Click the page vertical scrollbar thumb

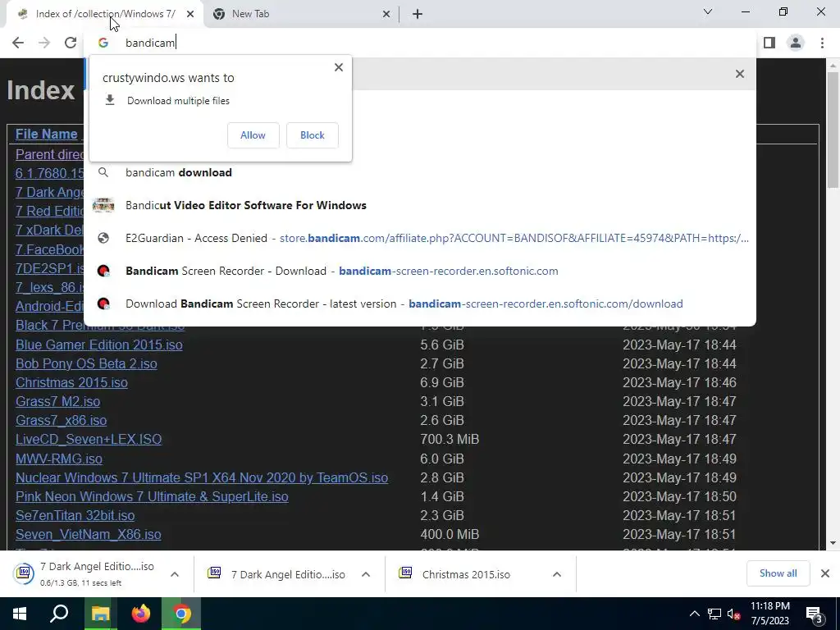(833, 130)
